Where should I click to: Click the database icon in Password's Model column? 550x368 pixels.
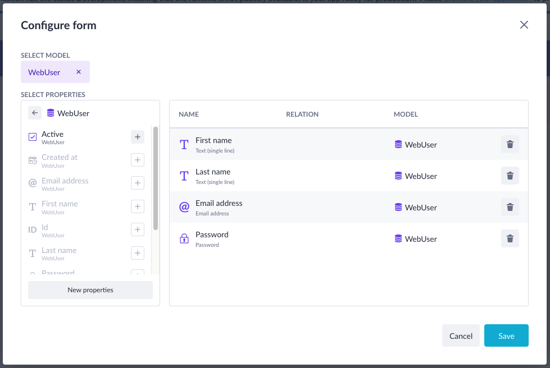coord(398,239)
